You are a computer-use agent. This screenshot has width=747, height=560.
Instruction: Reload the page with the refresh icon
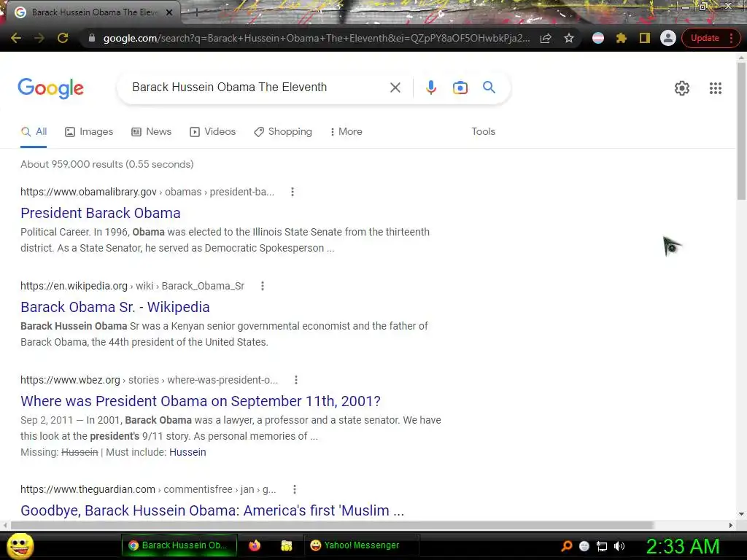tap(63, 38)
